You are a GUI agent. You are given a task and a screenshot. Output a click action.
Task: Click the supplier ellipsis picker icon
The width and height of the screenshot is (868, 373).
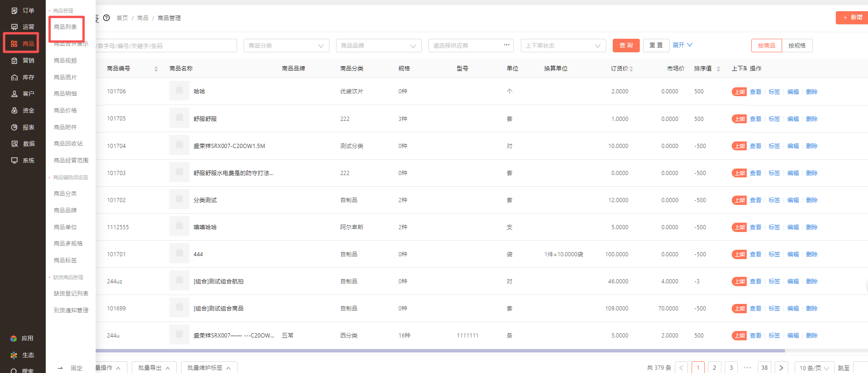coord(507,45)
